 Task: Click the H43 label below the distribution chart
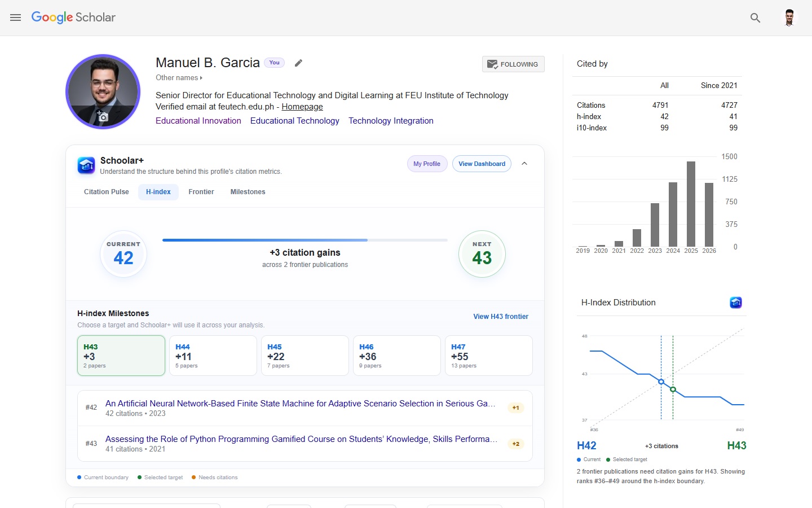[736, 446]
